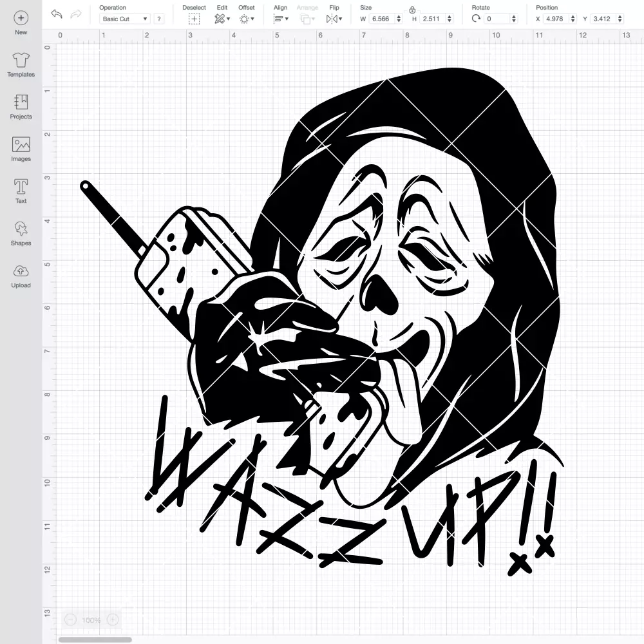Edit the Rotate angle field
The width and height of the screenshot is (644, 644).
coord(497,19)
